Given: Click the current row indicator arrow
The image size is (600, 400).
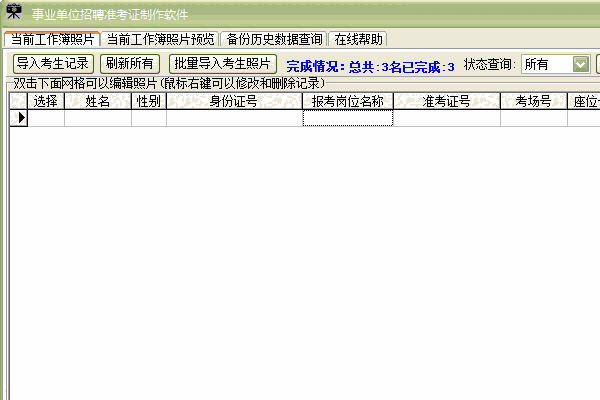Looking at the screenshot, I should (19, 118).
